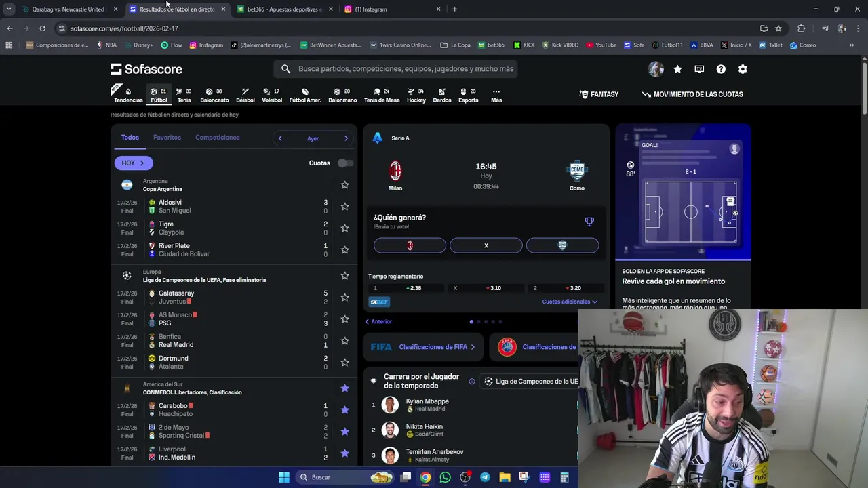Favorite the Galatasaray vs Juventus match

coord(344,298)
